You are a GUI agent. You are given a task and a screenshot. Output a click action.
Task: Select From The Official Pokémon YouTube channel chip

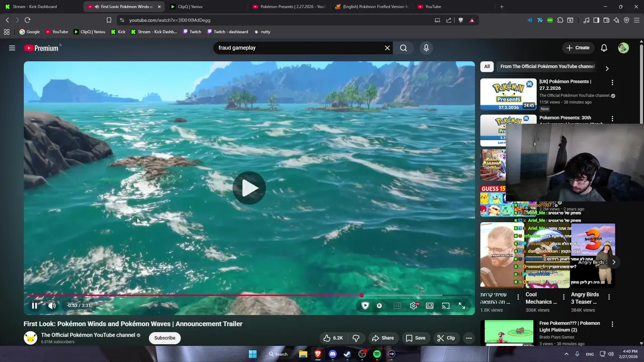pyautogui.click(x=547, y=66)
